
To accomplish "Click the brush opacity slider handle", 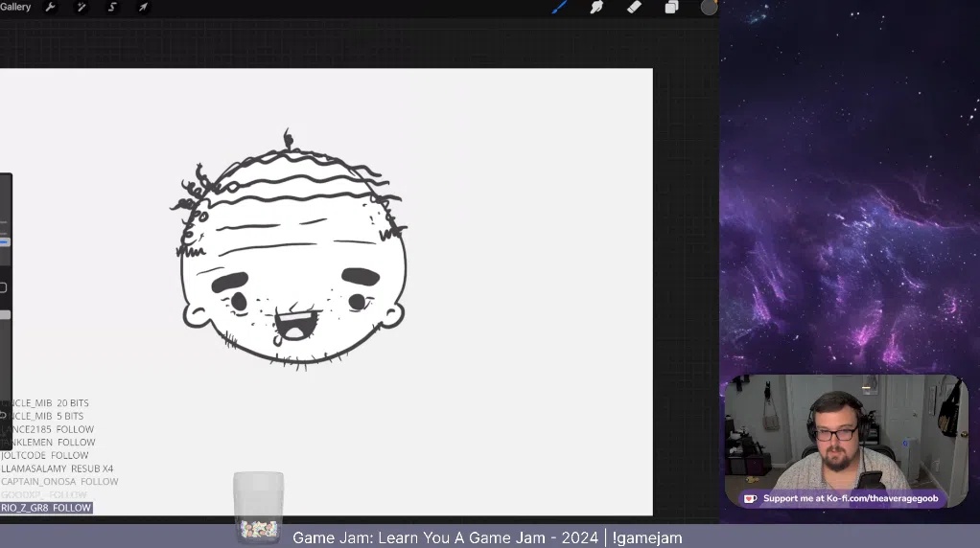I will (x=5, y=315).
